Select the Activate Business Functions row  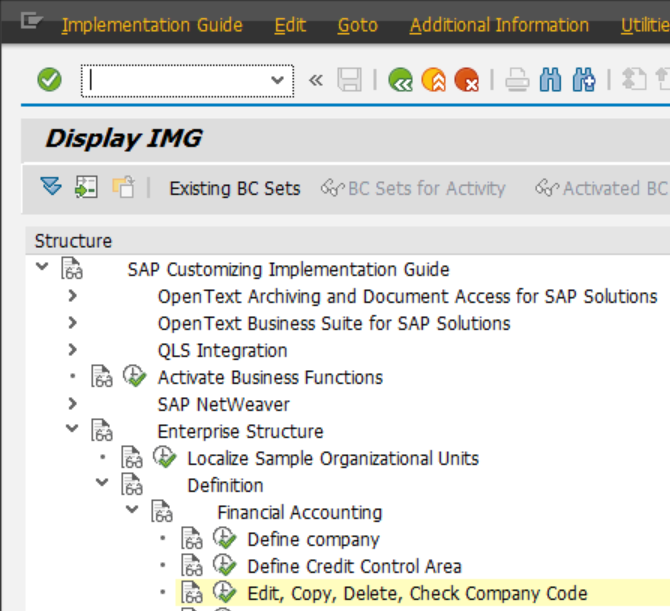[270, 377]
